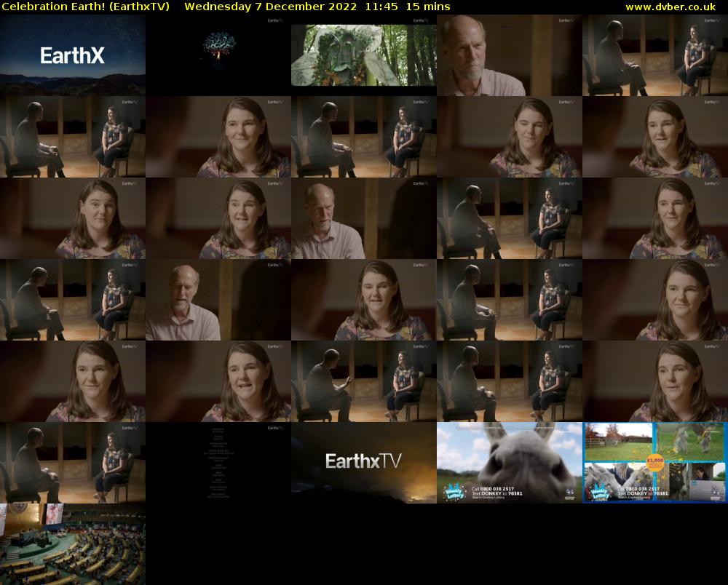Select the glowing tree on black thumbnail
The width and height of the screenshot is (728, 585).
tap(218, 55)
